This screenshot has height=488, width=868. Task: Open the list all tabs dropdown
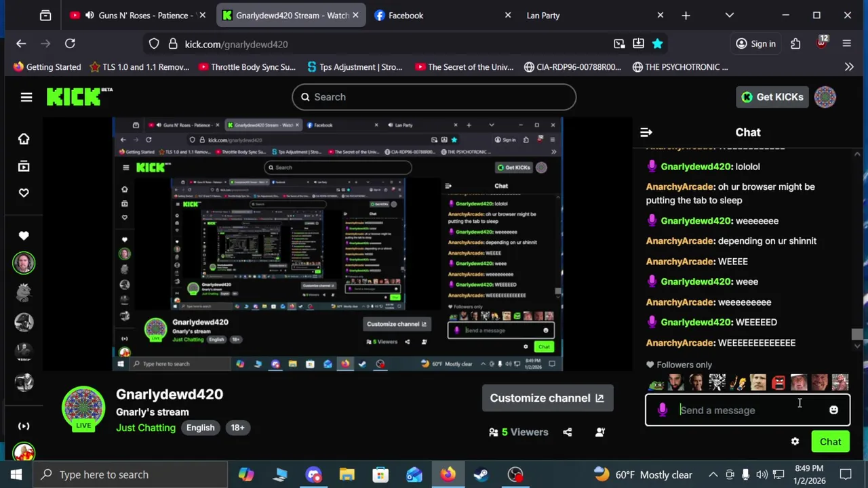coord(729,15)
